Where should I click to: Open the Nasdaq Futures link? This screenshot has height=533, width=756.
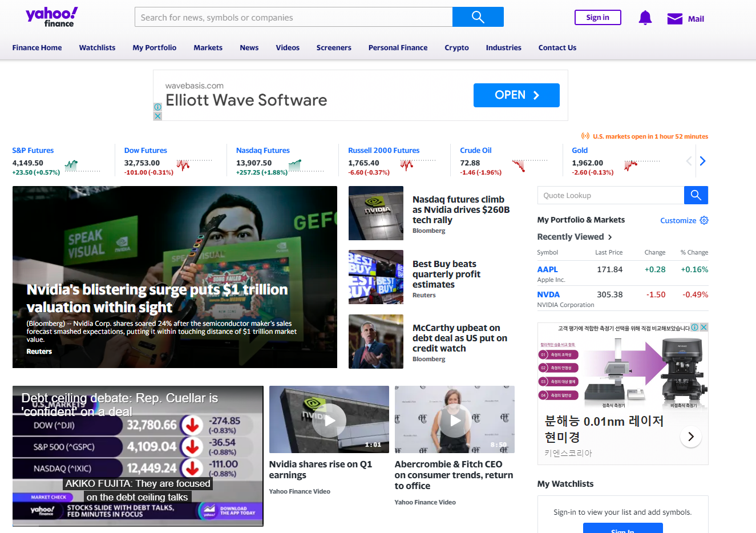[263, 150]
